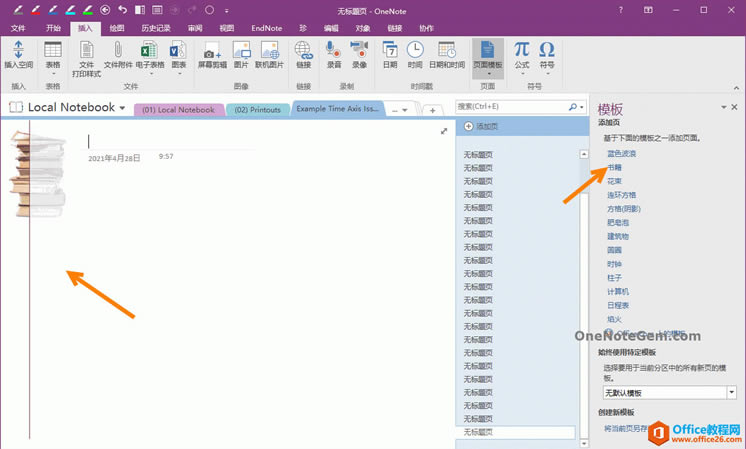Select the green highlighter pen
Screen dimensions: 746x449
point(88,10)
